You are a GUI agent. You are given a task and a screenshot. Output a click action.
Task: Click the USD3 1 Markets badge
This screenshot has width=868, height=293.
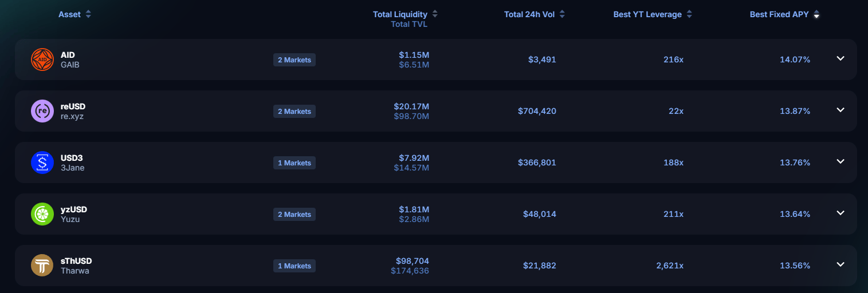(x=294, y=163)
